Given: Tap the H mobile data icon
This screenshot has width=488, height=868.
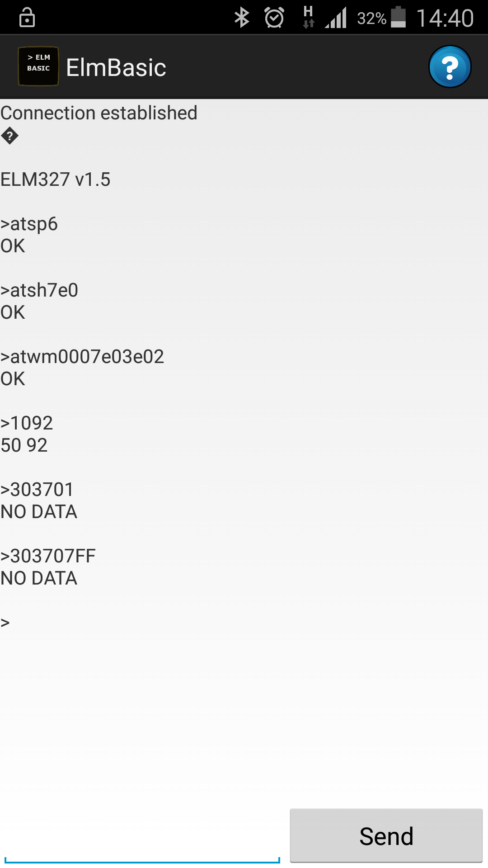Looking at the screenshot, I should pos(308,17).
